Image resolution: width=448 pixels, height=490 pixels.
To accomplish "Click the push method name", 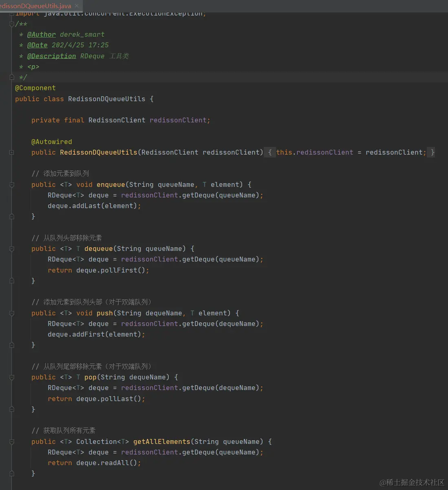I will (x=105, y=313).
